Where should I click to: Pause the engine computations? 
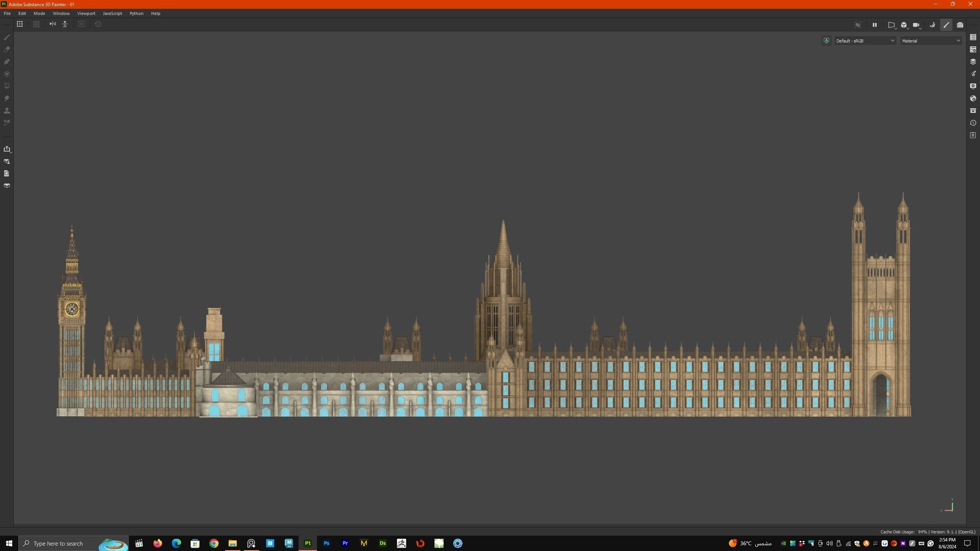(874, 25)
